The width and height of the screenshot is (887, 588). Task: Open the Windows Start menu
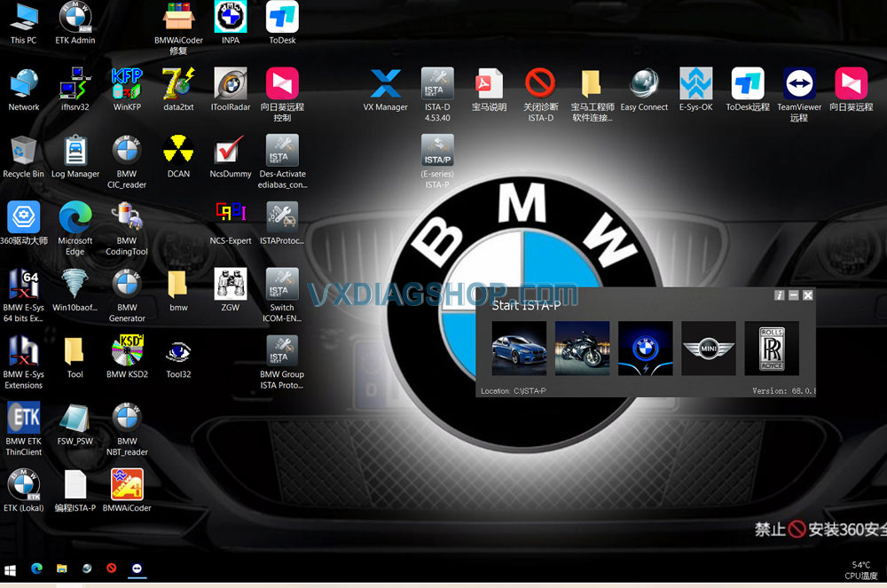point(12,568)
